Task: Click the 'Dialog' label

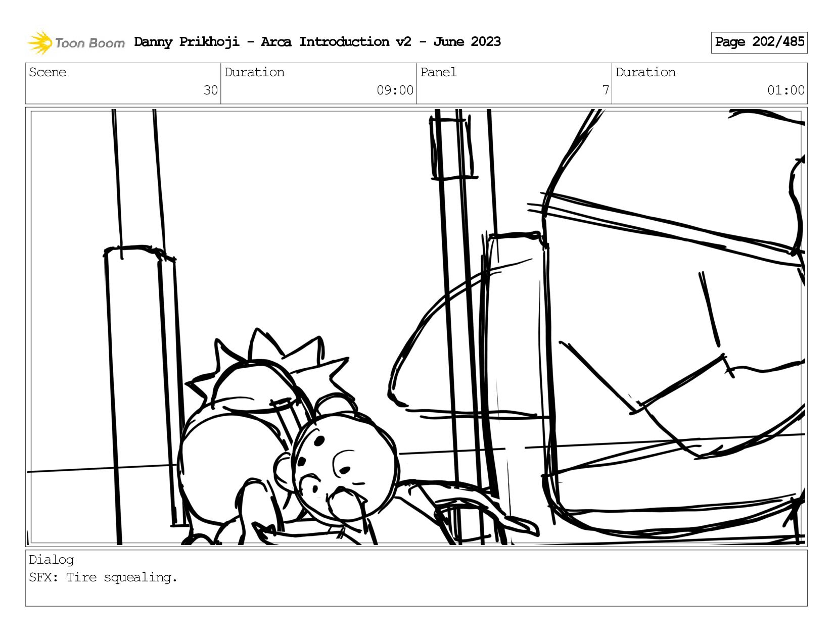Action: click(x=52, y=560)
